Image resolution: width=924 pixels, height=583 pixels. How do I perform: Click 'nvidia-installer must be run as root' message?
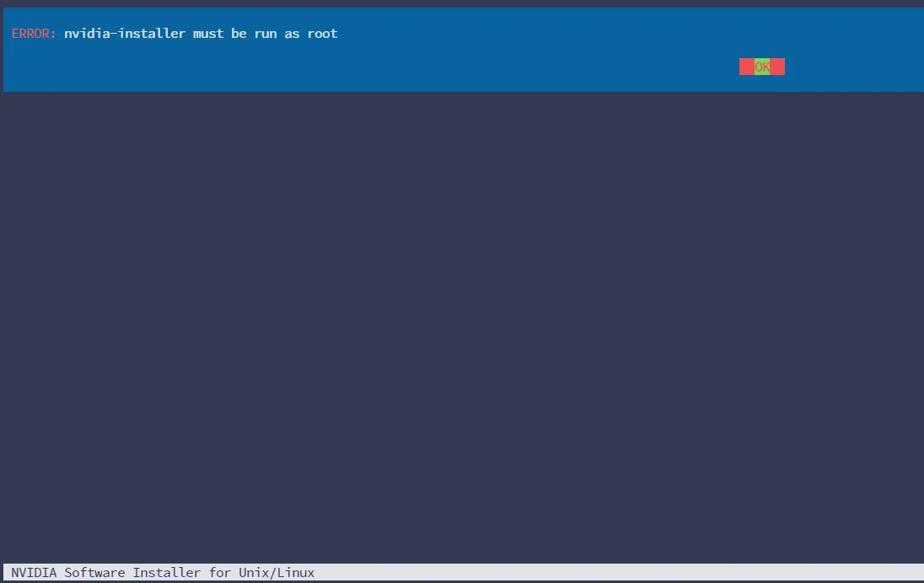pos(201,34)
